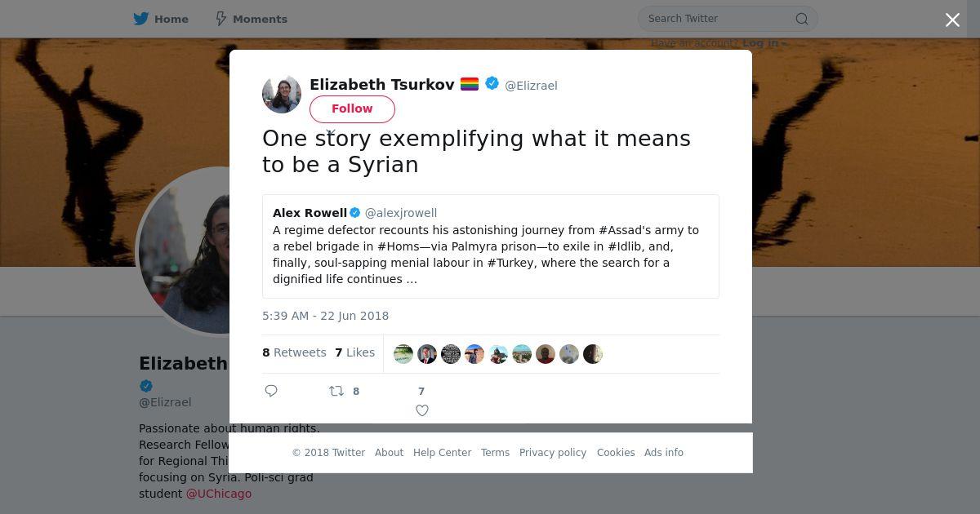Close the tweet overlay with X
This screenshot has height=514, width=980.
pos(952,20)
